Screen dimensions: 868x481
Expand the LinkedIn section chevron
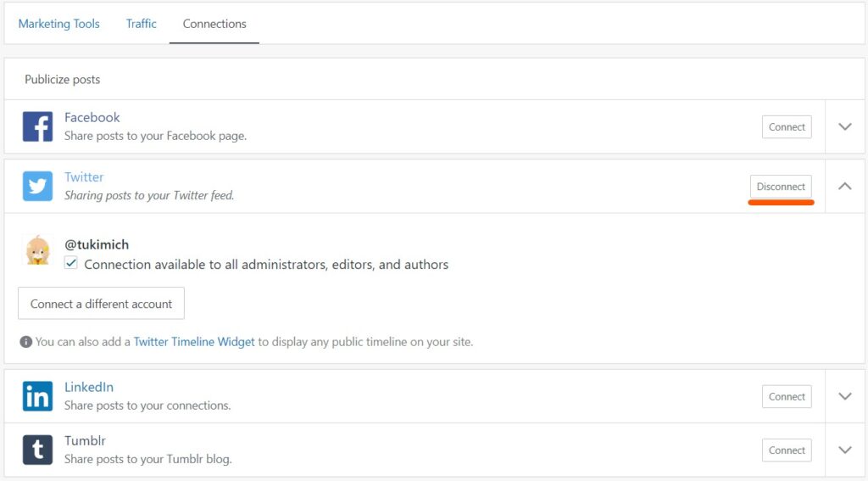pyautogui.click(x=845, y=396)
